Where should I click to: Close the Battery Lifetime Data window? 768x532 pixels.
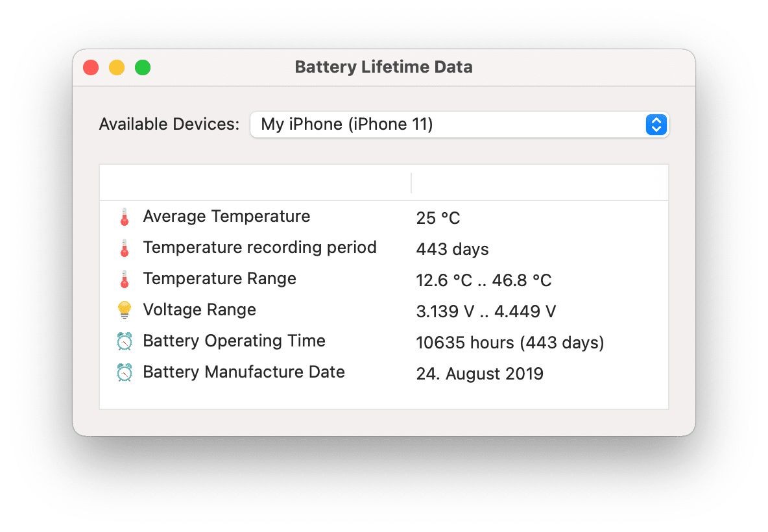pyautogui.click(x=91, y=67)
